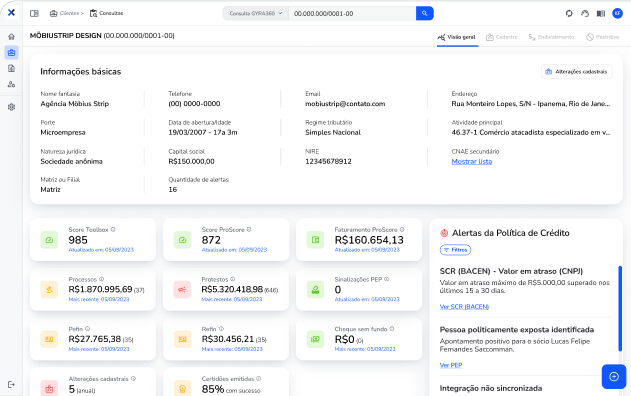Click the red alert icon by Alertas heading
This screenshot has height=396, width=631.
click(444, 233)
